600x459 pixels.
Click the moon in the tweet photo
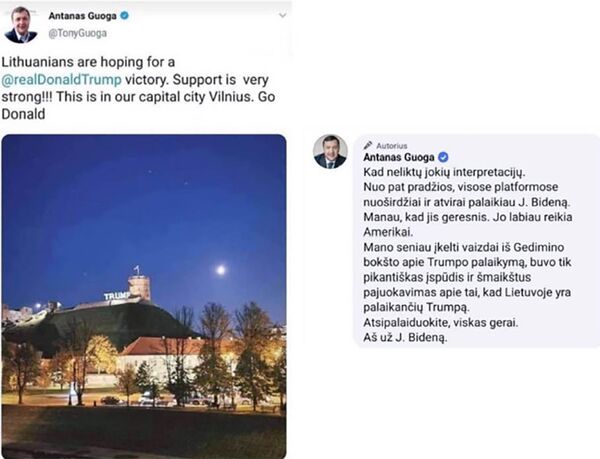click(220, 270)
